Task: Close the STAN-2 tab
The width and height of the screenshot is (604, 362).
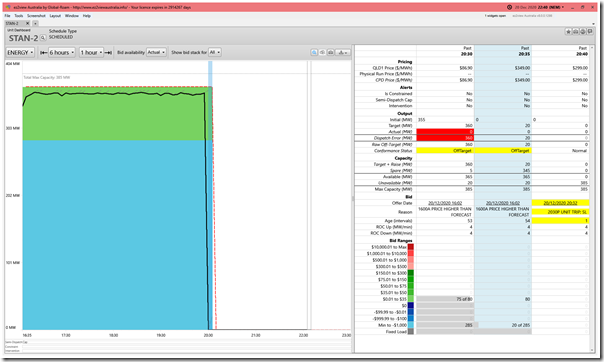Action: [27, 23]
